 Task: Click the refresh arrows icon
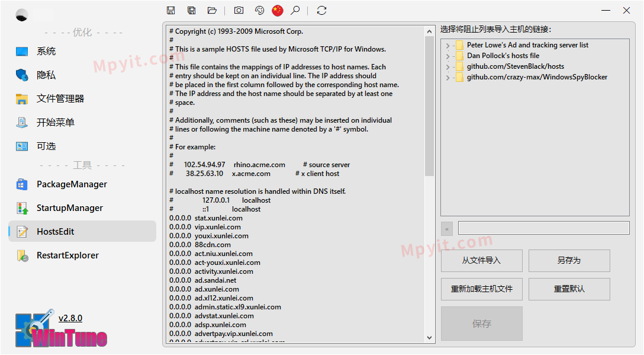tap(321, 11)
